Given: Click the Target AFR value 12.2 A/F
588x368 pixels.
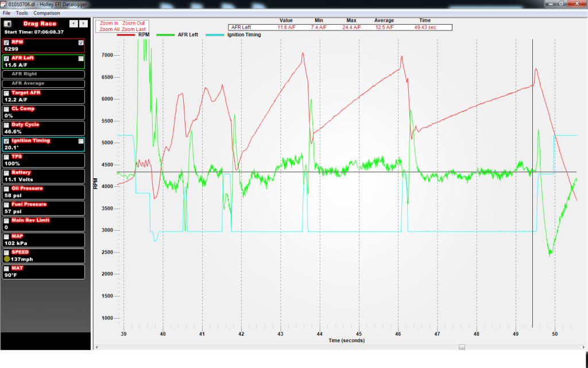Looking at the screenshot, I should coord(16,100).
